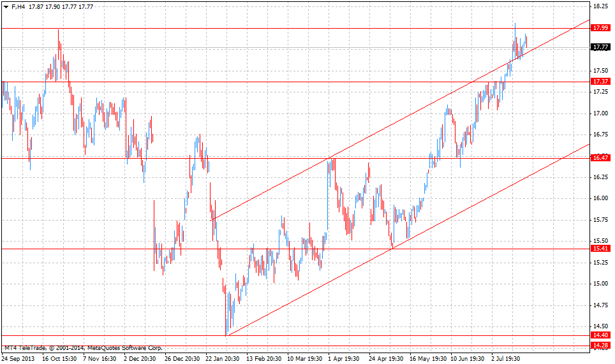Select the 14.28 red price level label
This screenshot has width=615, height=364.
pos(600,345)
